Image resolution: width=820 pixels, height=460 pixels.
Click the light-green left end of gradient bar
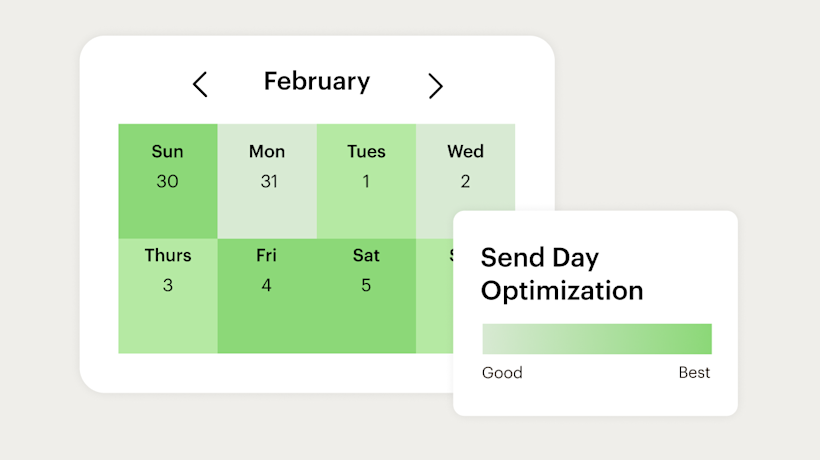click(492, 339)
